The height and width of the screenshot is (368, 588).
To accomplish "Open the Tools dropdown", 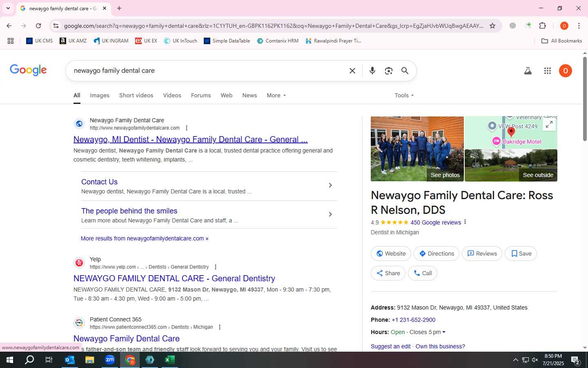I will (x=404, y=95).
